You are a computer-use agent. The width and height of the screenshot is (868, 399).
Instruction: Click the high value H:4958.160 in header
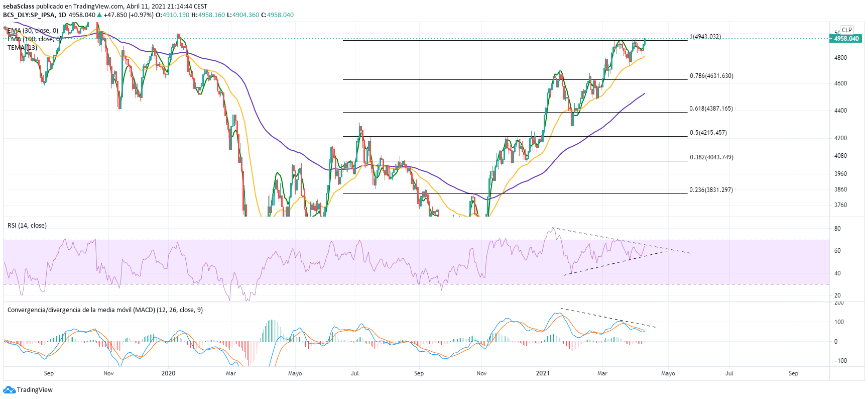click(208, 15)
